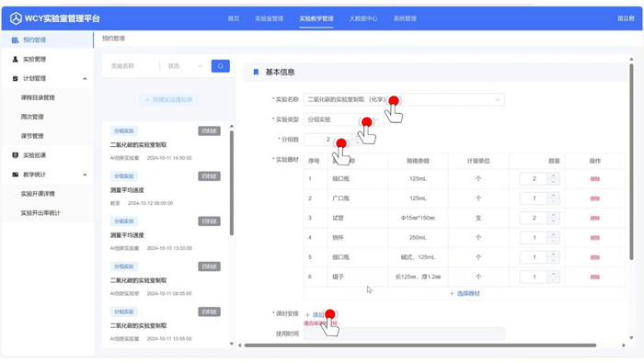Delete the 试管 row in equipment table

point(594,218)
